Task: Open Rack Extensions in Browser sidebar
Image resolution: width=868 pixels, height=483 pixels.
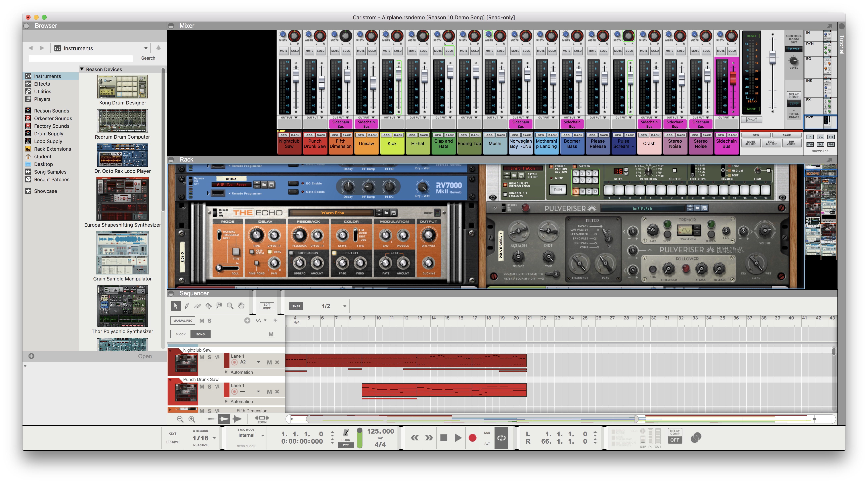Action: 52,149
